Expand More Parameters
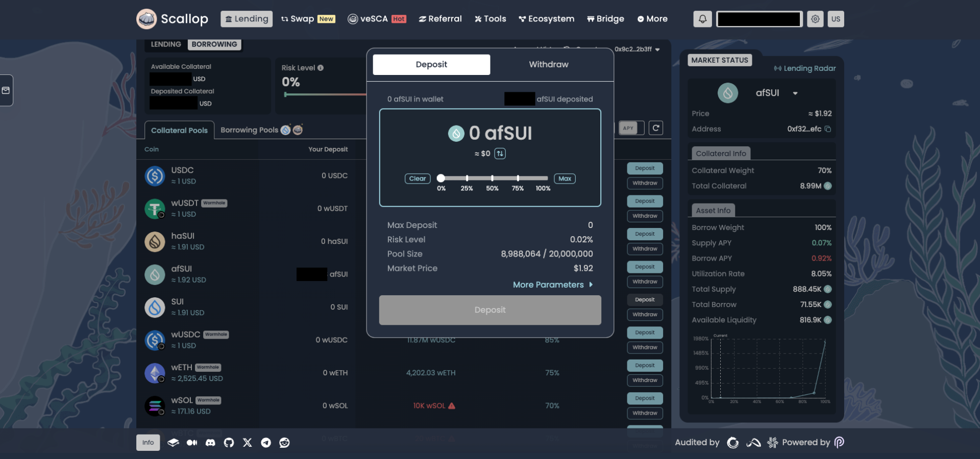This screenshot has height=459, width=980. pyautogui.click(x=553, y=285)
